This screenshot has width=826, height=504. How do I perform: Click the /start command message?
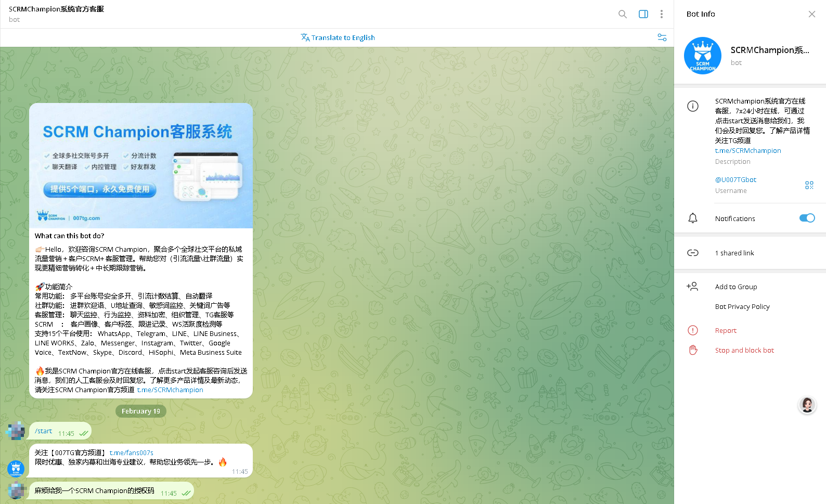(44, 431)
